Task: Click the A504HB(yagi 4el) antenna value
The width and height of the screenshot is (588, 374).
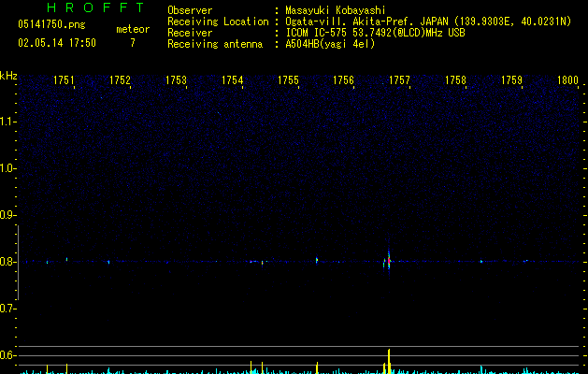Action: pyautogui.click(x=330, y=44)
